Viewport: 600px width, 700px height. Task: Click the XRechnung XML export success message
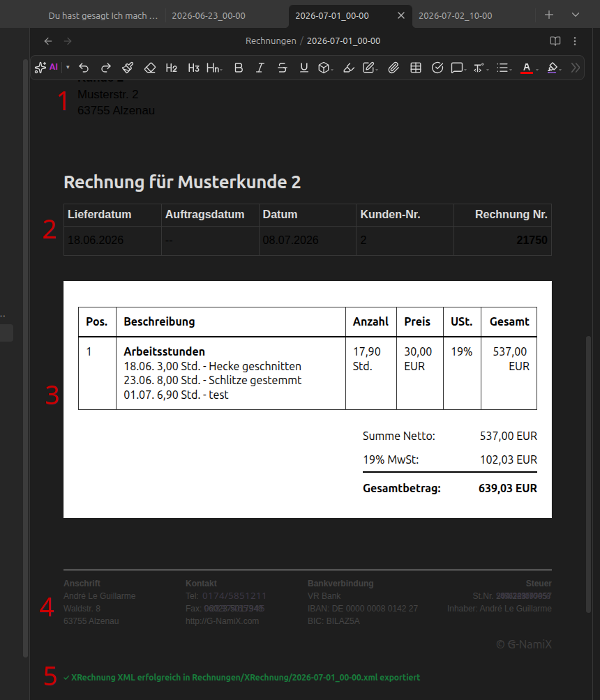[x=241, y=677]
